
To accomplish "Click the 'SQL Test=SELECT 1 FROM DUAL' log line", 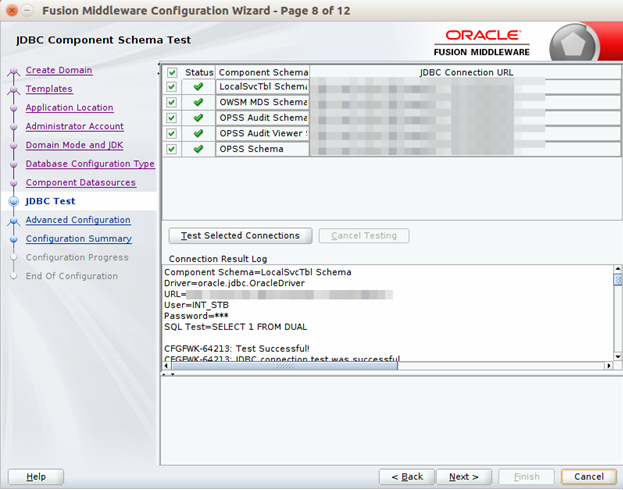I will tap(236, 327).
